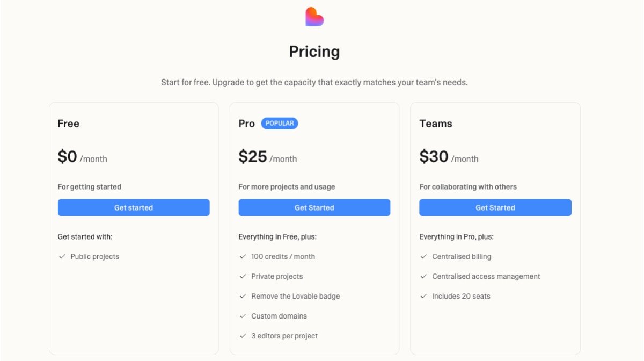Click the blue POPULAR badge
The height and width of the screenshot is (361, 644).
click(280, 124)
